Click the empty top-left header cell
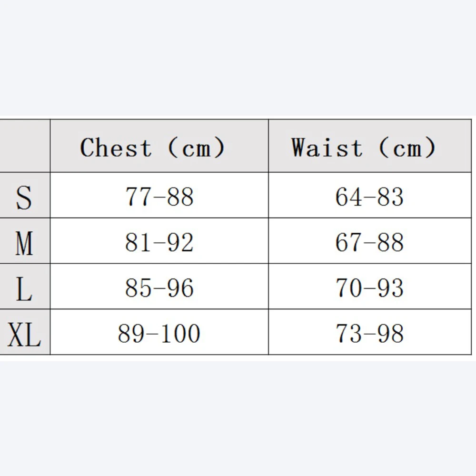This screenshot has width=476, height=476. click(25, 146)
